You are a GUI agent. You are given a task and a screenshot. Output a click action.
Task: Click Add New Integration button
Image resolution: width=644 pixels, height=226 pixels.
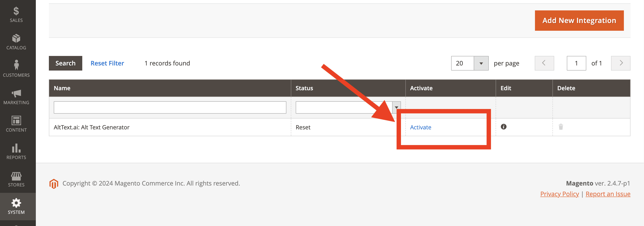click(579, 21)
